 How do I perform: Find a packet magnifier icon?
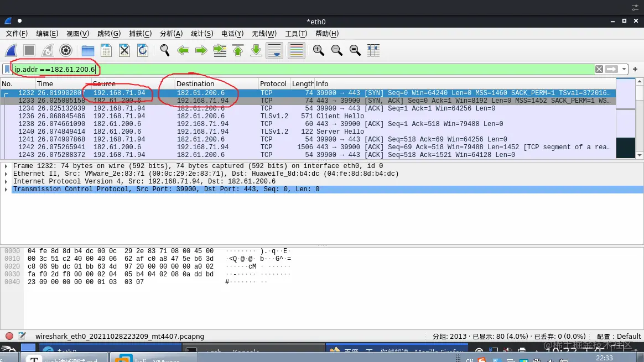[x=165, y=50]
